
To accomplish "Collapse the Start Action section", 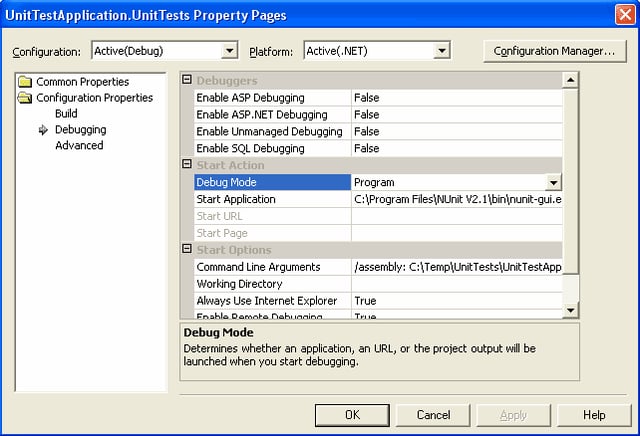I will 187,164.
